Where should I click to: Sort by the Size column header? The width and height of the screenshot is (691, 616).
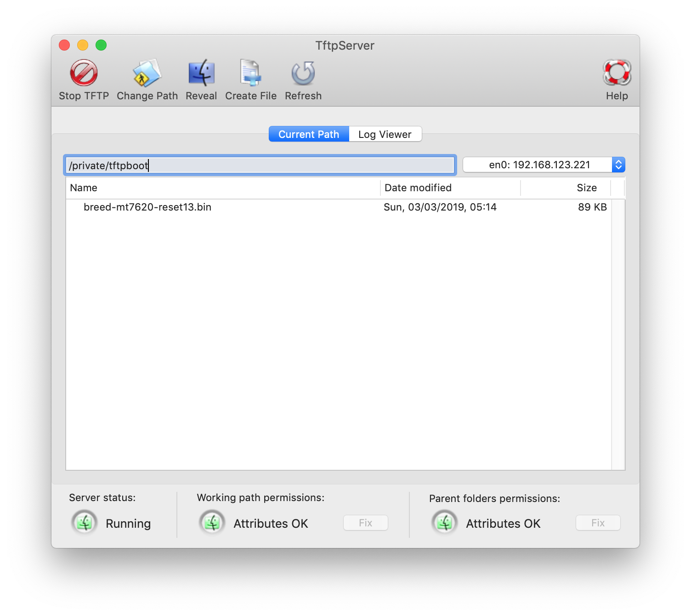[566, 188]
